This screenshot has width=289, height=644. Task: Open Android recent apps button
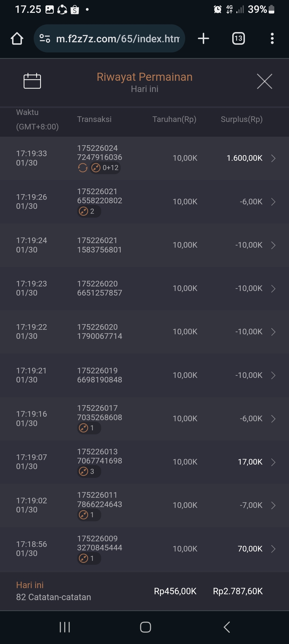click(x=65, y=627)
